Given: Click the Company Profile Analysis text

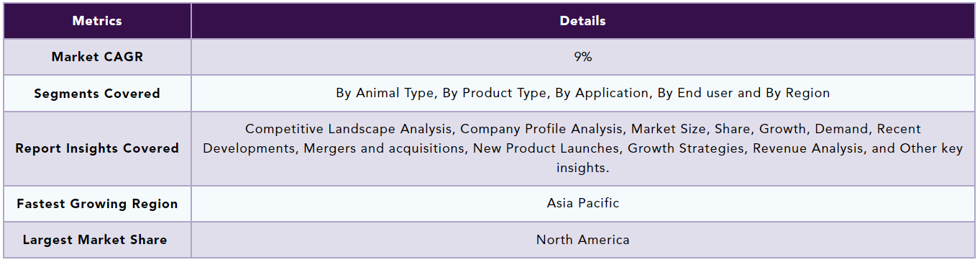Looking at the screenshot, I should 541,129.
